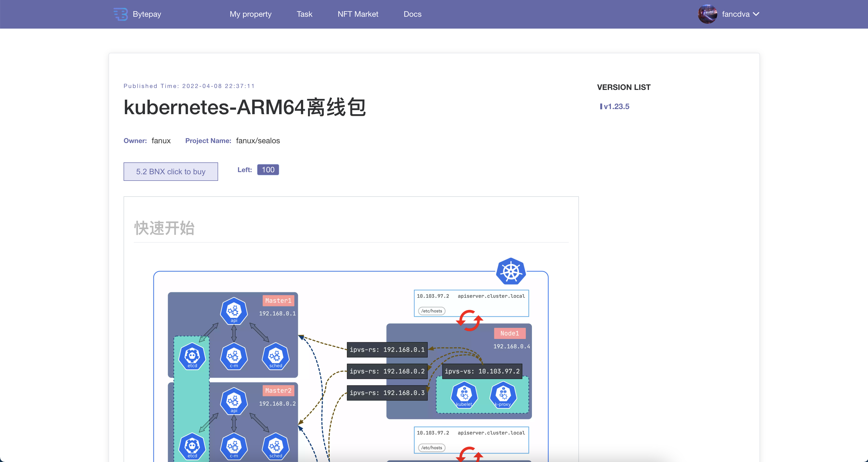Image resolution: width=868 pixels, height=462 pixels.
Task: Click the ipvs-rs: 192.168.0.2 box
Action: [387, 371]
